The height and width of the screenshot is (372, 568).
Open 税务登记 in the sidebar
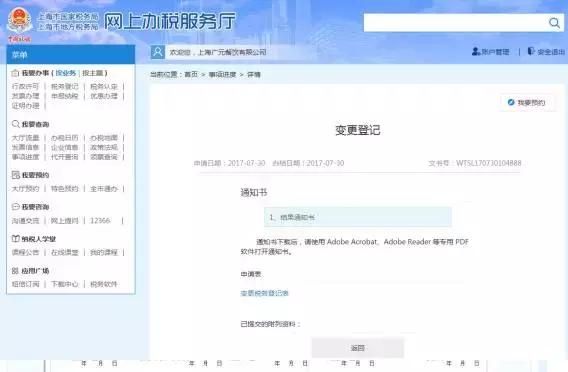coord(64,87)
